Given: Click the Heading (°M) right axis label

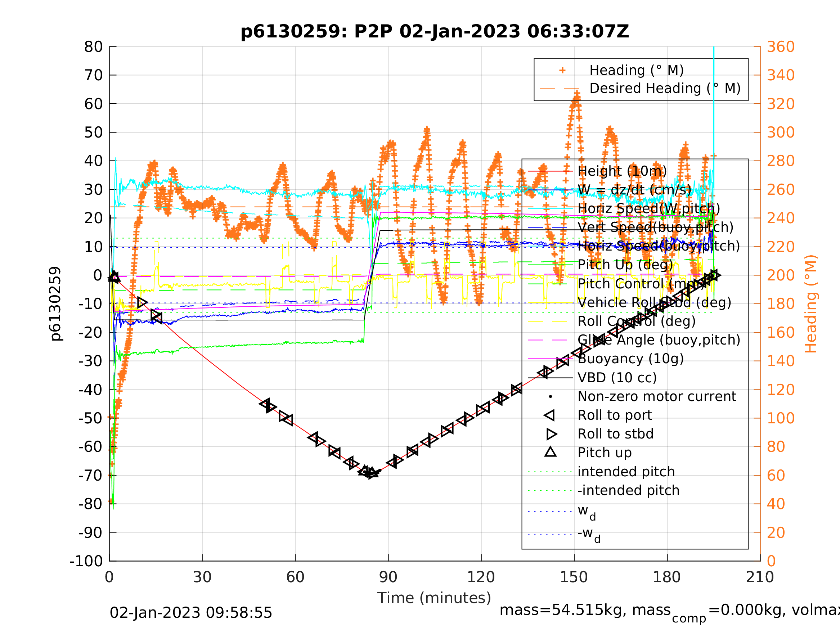Looking at the screenshot, I should click(x=811, y=304).
